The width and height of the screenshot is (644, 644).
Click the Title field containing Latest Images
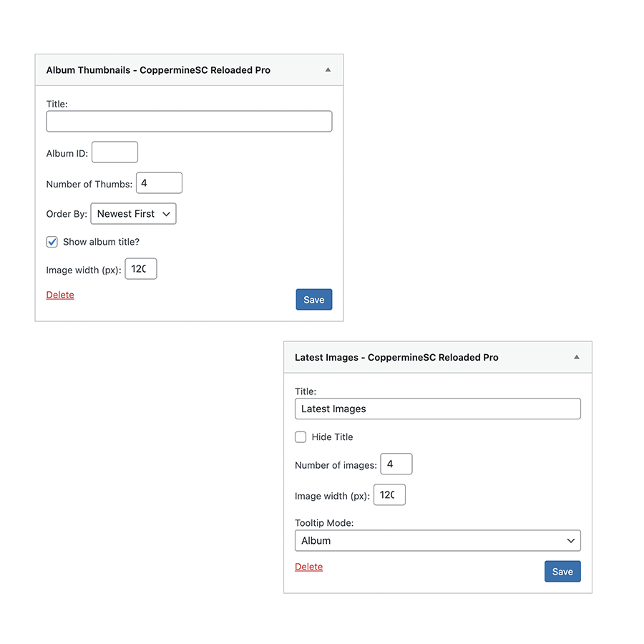(437, 409)
